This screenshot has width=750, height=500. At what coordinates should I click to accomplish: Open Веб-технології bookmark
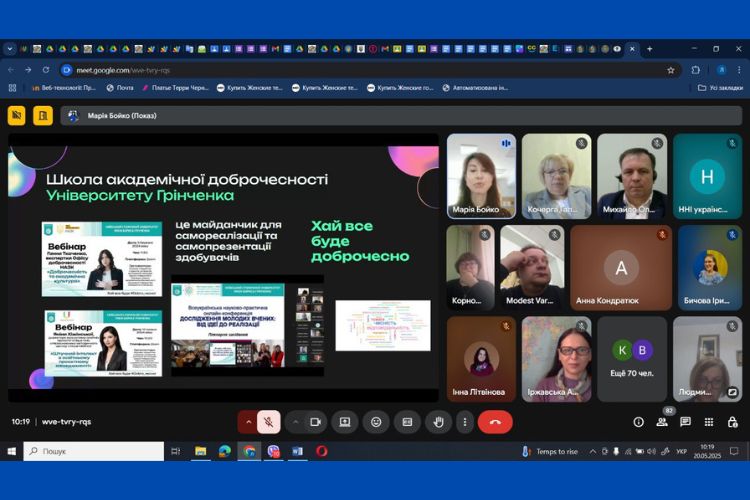coord(64,88)
